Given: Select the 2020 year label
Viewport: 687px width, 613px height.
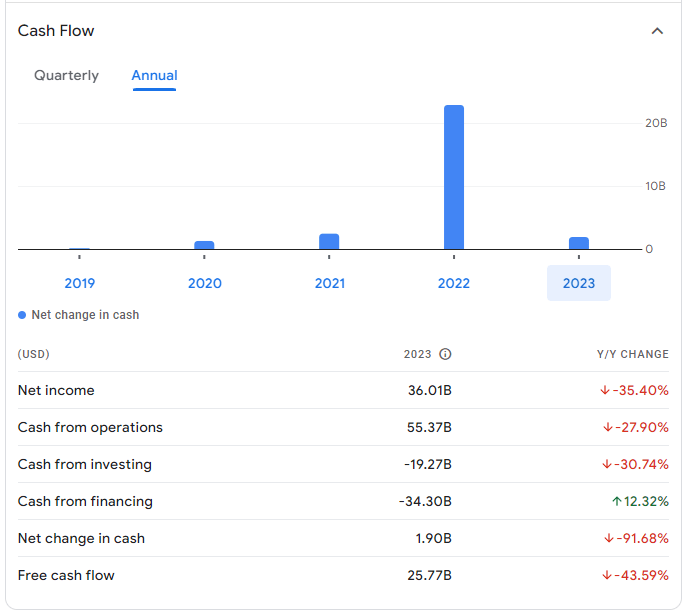Looking at the screenshot, I should (x=205, y=283).
